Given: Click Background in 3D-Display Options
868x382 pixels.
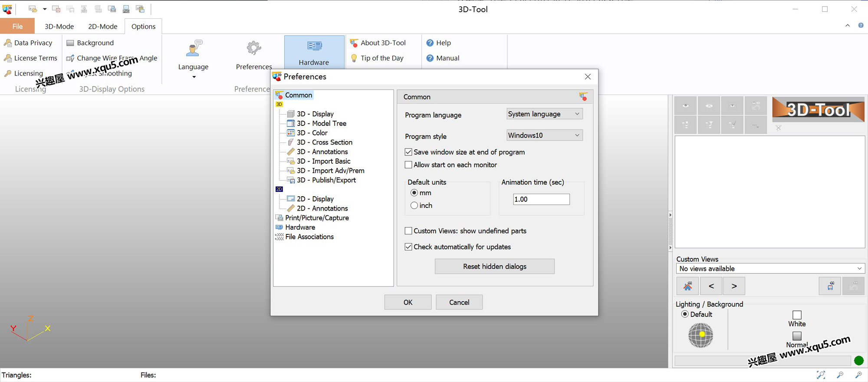Looking at the screenshot, I should click(x=90, y=43).
